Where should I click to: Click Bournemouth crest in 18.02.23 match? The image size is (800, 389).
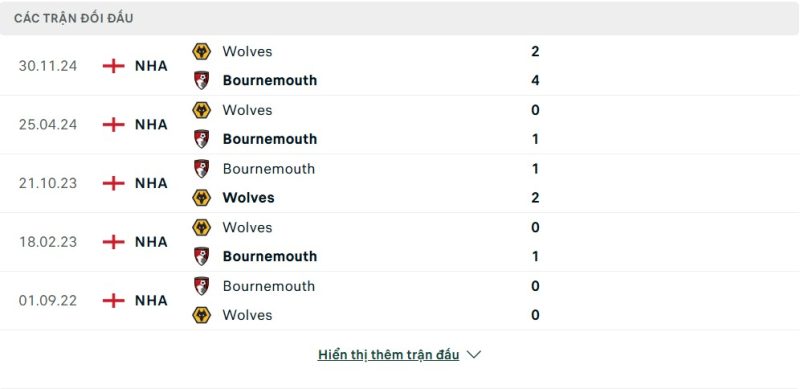[x=202, y=256]
